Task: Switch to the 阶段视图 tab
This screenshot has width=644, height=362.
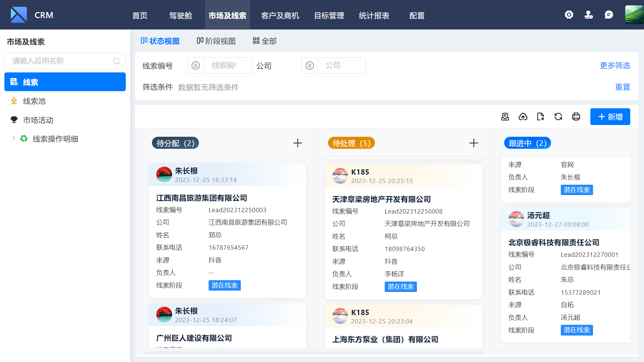Action: tap(216, 41)
